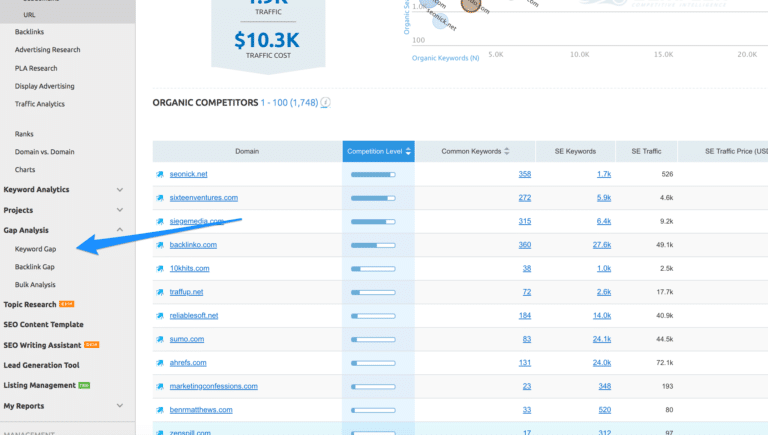Open Topic Research tool
Viewport: 768px width, 435px height.
tap(30, 304)
